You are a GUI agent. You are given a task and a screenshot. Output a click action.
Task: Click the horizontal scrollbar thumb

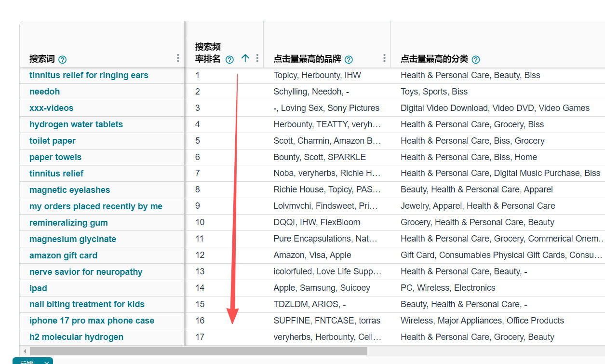coord(198,351)
